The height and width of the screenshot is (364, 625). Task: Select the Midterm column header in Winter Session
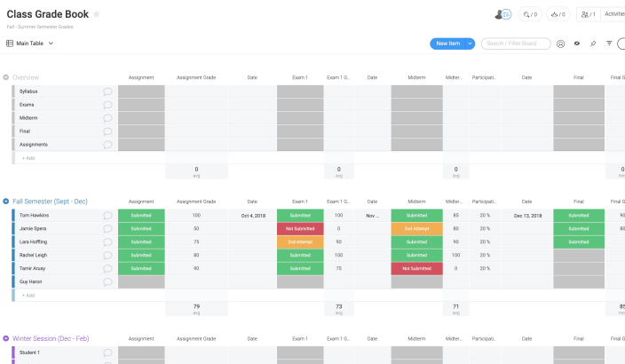pyautogui.click(x=416, y=339)
